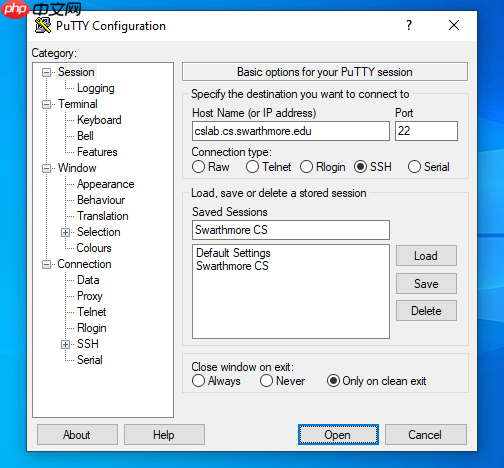Click the Open button to connect
504x468 pixels.
coord(338,435)
